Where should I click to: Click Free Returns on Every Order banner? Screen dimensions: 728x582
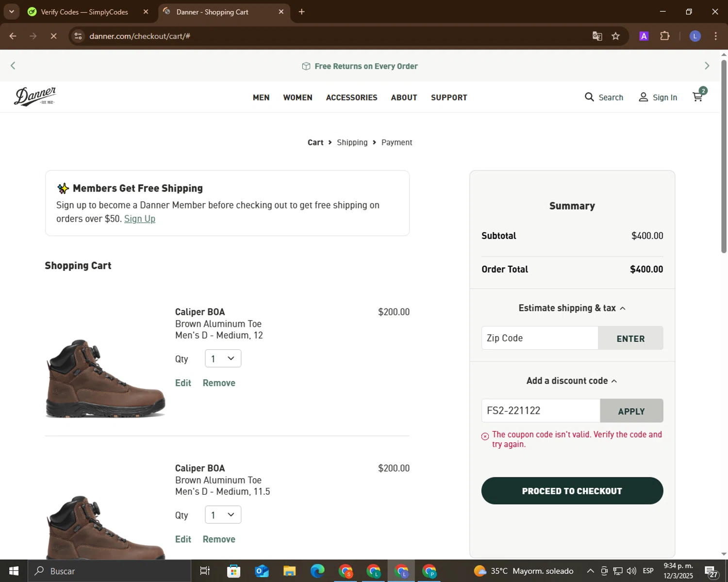pos(360,66)
